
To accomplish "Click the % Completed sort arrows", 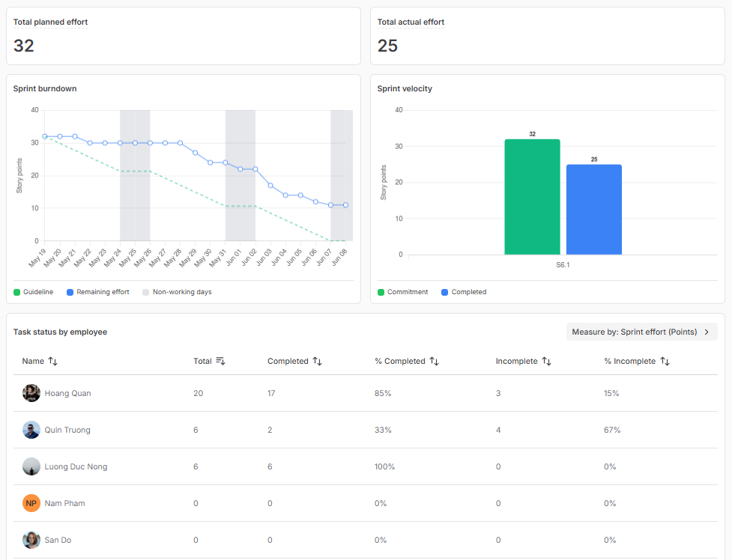I will 435,362.
